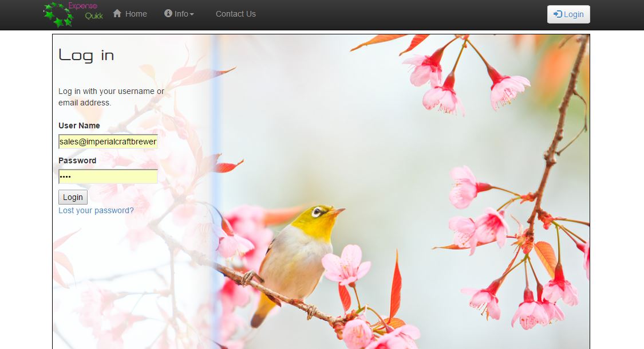Click the Home house icon

pyautogui.click(x=117, y=14)
